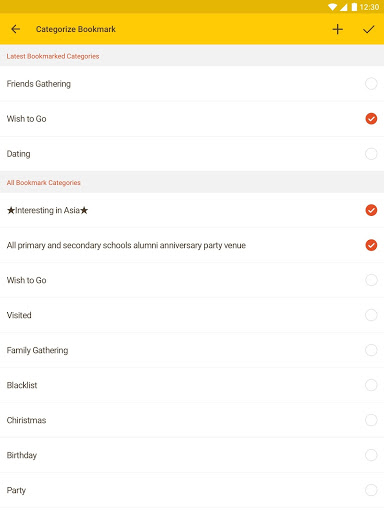This screenshot has height=512, width=384.
Task: Tap the cellular signal icon
Action: coord(343,7)
